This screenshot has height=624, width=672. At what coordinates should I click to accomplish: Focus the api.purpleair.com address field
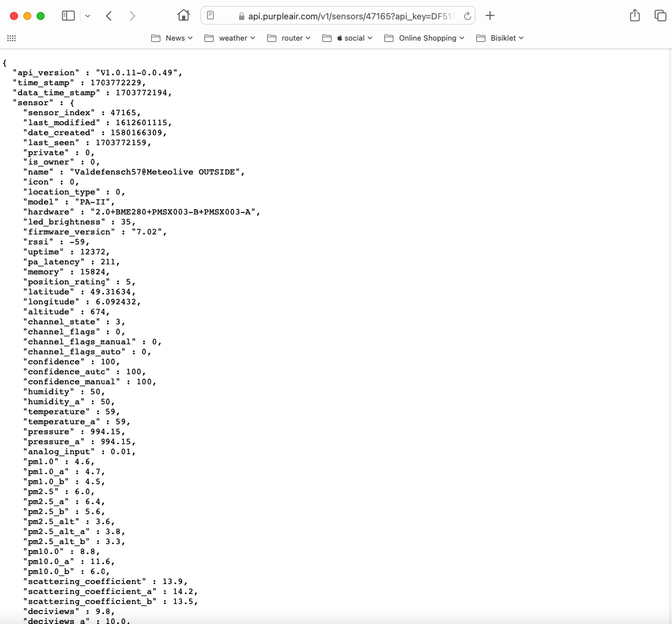338,16
